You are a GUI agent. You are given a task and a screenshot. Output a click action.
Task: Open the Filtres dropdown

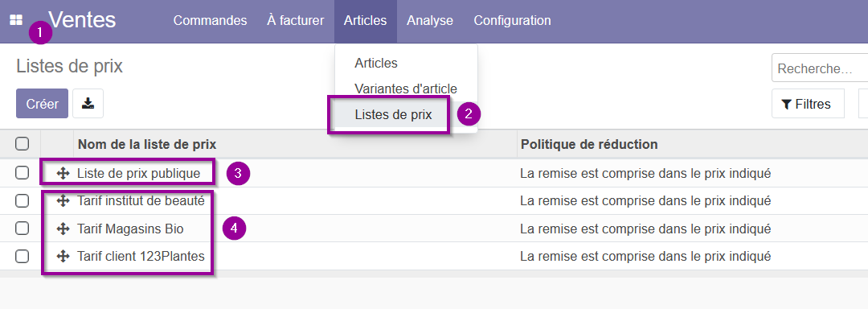coord(808,104)
